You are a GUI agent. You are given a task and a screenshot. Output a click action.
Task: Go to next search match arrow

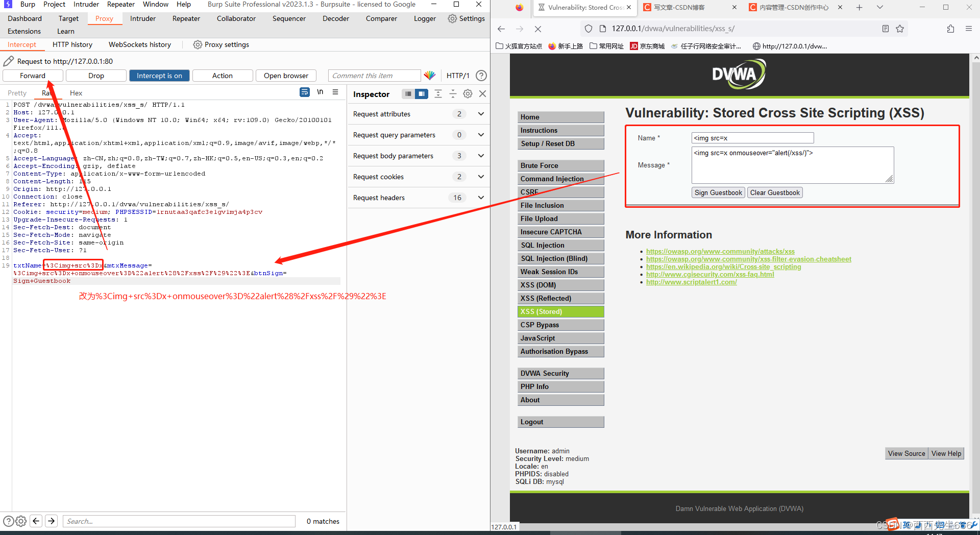point(51,521)
